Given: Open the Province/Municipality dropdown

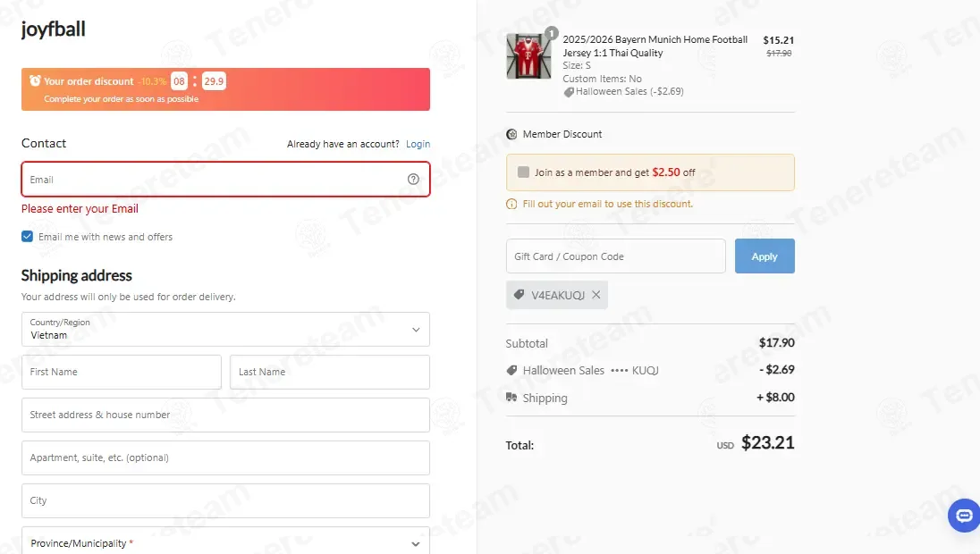Looking at the screenshot, I should click(225, 541).
